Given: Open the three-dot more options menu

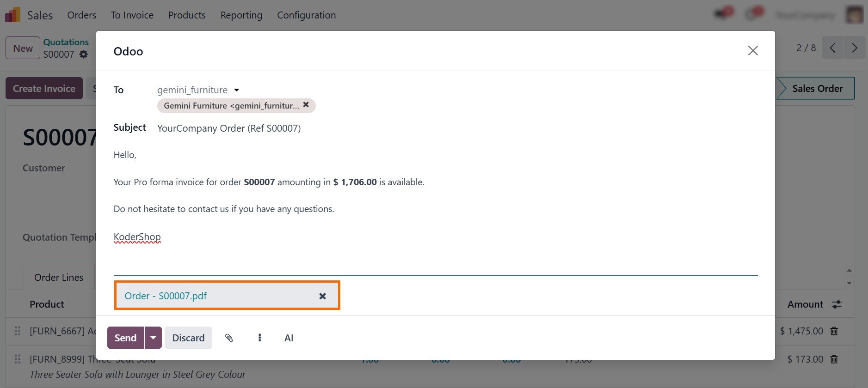Looking at the screenshot, I should [x=260, y=338].
